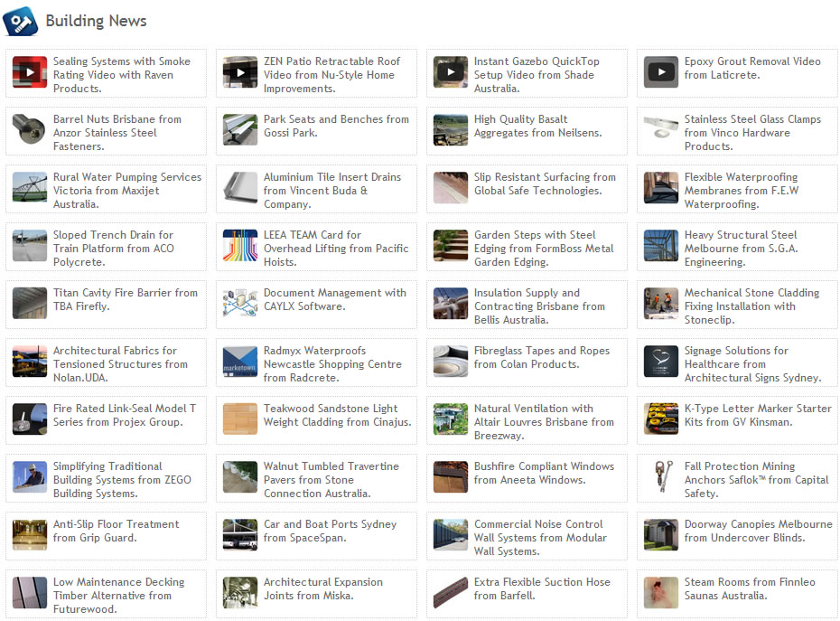Open Steam Rooms from Finnleo Saunas article
Screen dimensions: 840x621
(750, 589)
